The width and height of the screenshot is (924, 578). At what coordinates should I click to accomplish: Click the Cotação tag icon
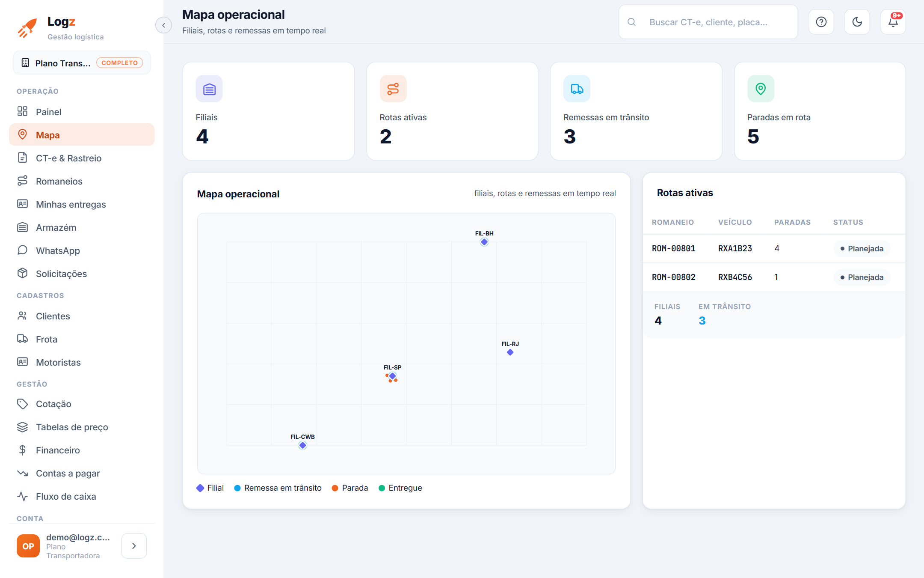22,403
